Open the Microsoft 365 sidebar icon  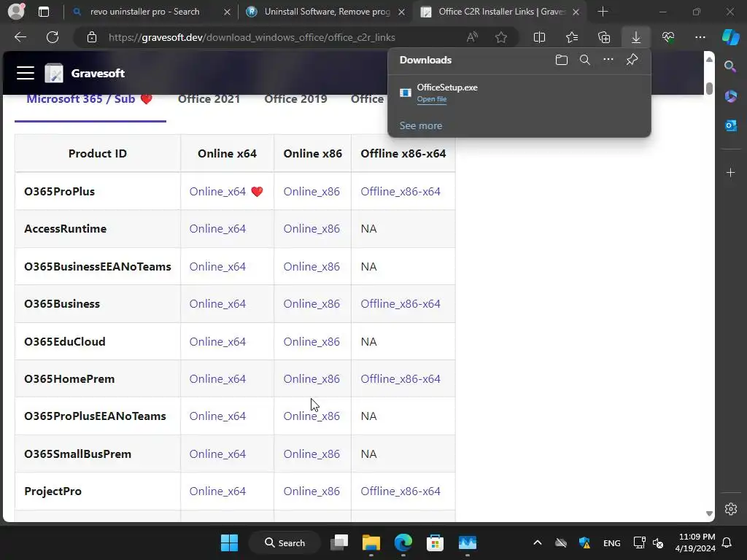pos(730,96)
